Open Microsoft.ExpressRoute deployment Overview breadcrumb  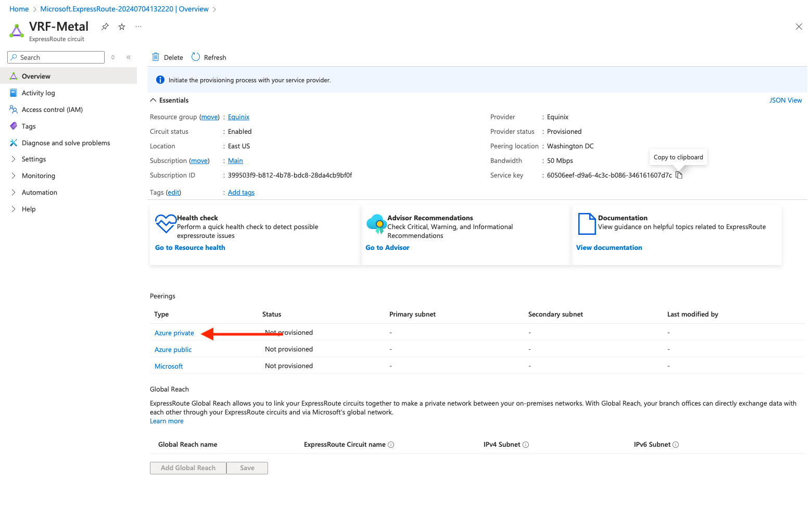[124, 9]
